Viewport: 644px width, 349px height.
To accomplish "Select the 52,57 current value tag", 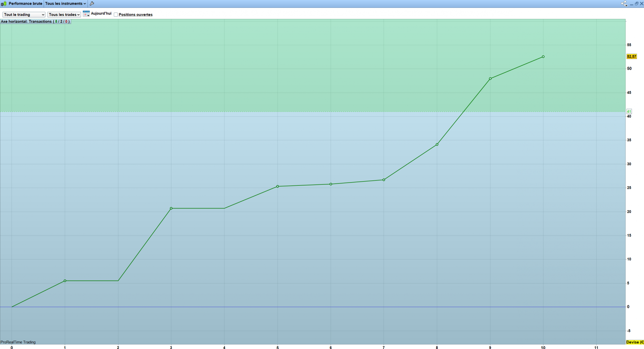I will pyautogui.click(x=631, y=57).
